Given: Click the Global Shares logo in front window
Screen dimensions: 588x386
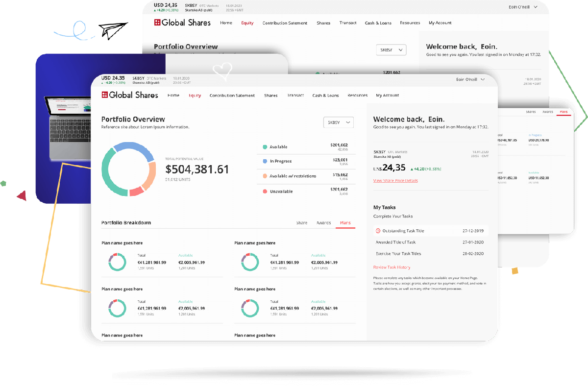Looking at the screenshot, I should (x=129, y=95).
